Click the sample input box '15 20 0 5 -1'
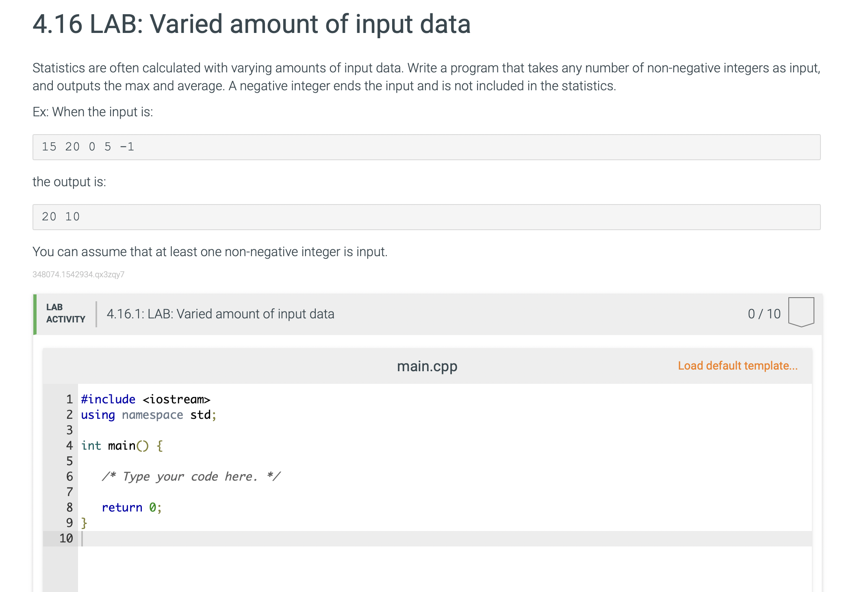Screen dimensions: 868x592 (426, 147)
